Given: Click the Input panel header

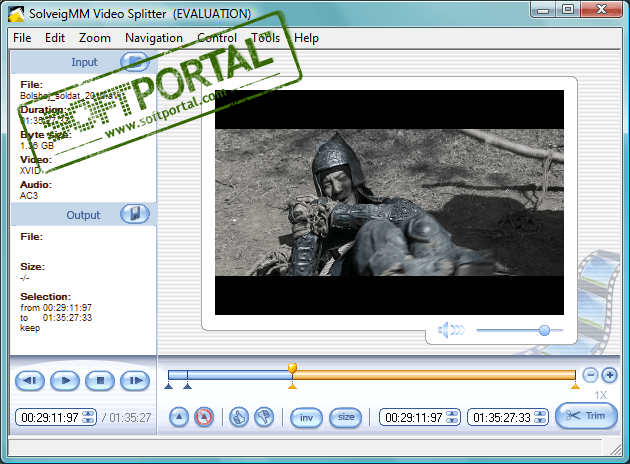Looking at the screenshot, I should pyautogui.click(x=84, y=62).
